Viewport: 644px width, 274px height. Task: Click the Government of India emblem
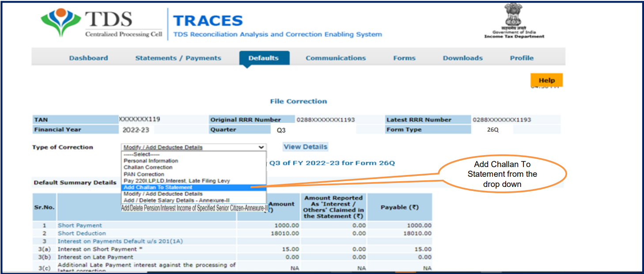tap(514, 21)
